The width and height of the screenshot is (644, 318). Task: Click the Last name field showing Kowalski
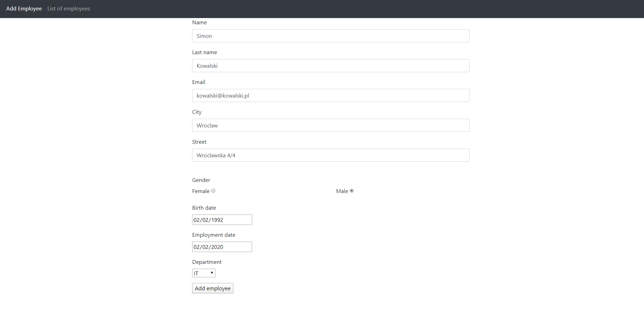click(x=330, y=66)
